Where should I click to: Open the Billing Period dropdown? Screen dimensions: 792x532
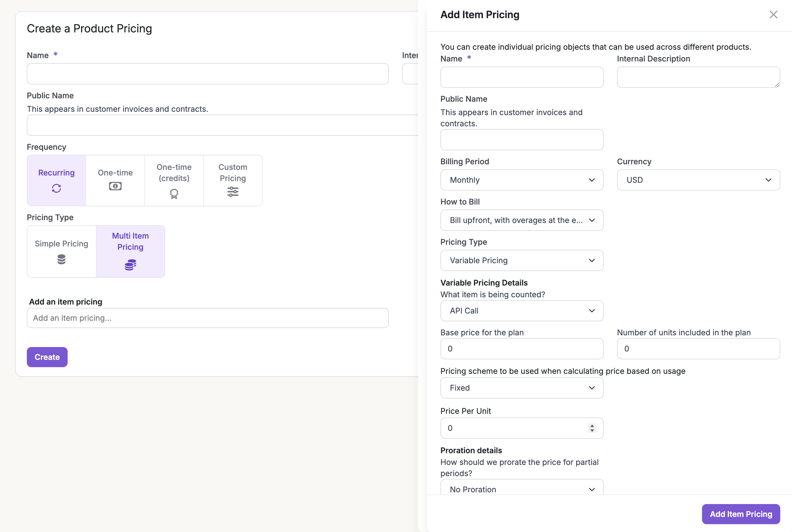(521, 180)
